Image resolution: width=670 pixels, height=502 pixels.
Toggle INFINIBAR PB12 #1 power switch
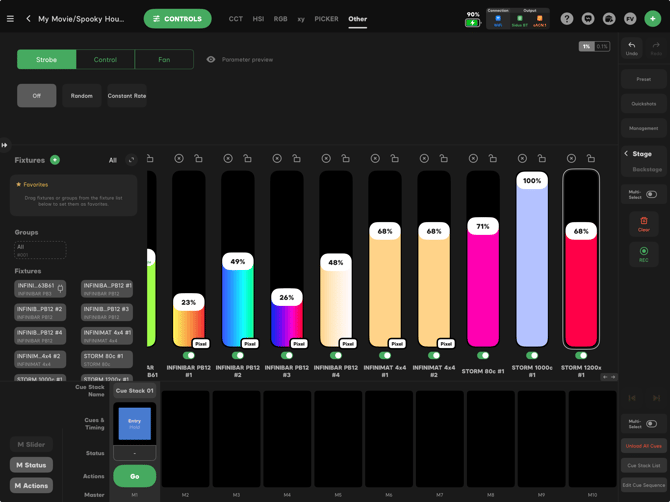click(189, 355)
